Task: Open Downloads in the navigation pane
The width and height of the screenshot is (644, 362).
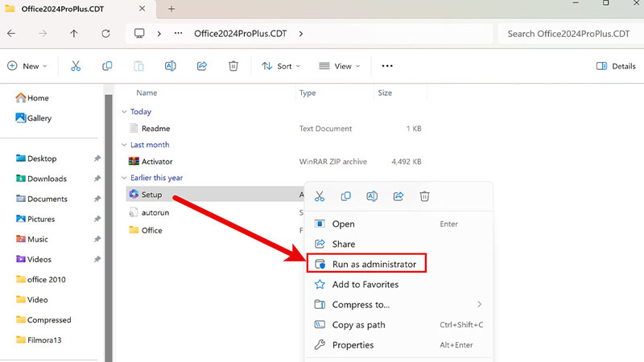Action: tap(41, 179)
